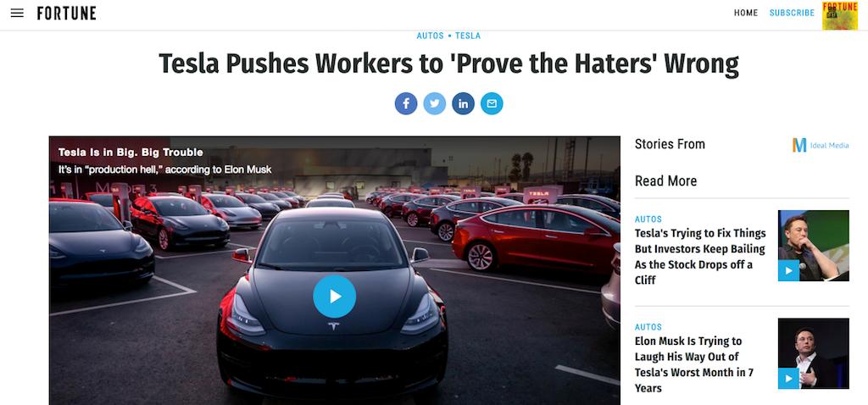Click AUTOS label above first sidebar story
This screenshot has height=405, width=868.
coord(648,219)
